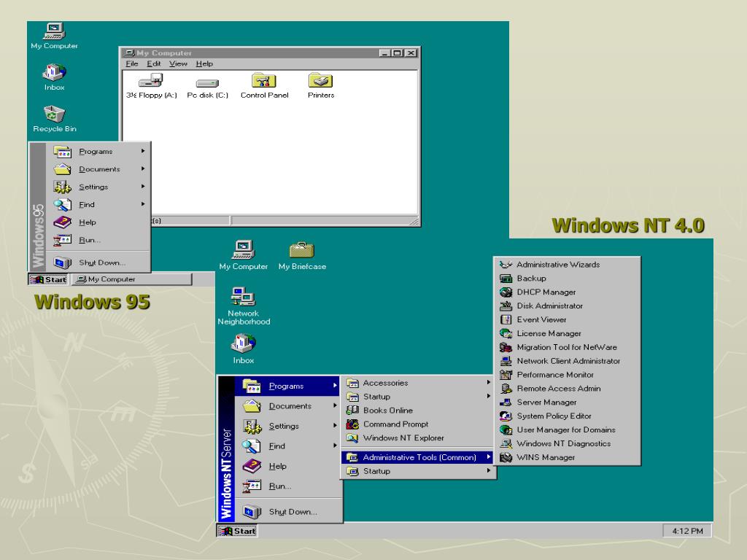
Task: Click the My Computer window resize grip
Action: click(414, 221)
